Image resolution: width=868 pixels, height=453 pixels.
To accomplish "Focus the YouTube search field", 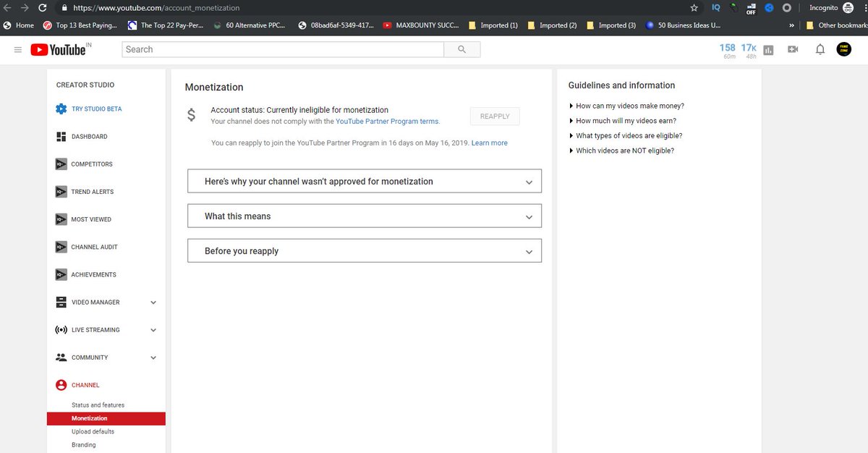I will (x=283, y=49).
